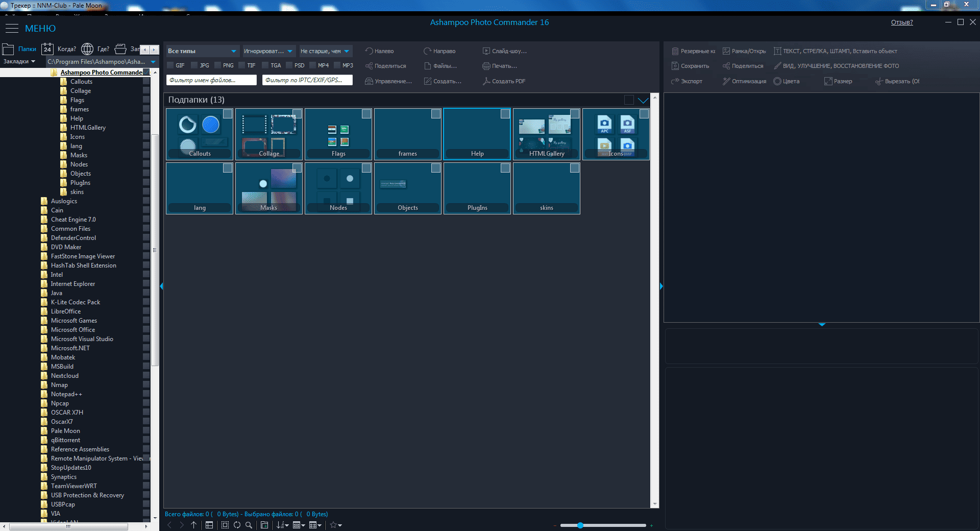Create new folder icon in bottom toolbar
Image resolution: width=980 pixels, height=531 pixels.
264,525
